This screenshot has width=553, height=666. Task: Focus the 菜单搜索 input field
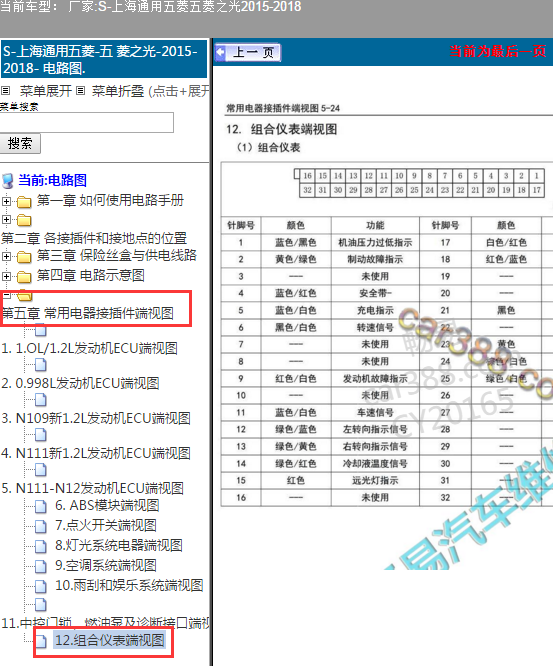click(87, 122)
